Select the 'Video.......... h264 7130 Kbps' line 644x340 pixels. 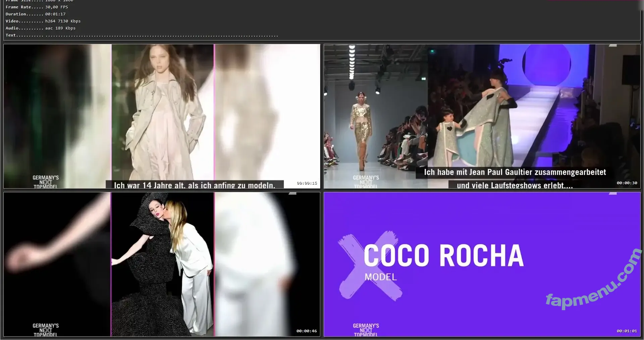click(x=43, y=21)
